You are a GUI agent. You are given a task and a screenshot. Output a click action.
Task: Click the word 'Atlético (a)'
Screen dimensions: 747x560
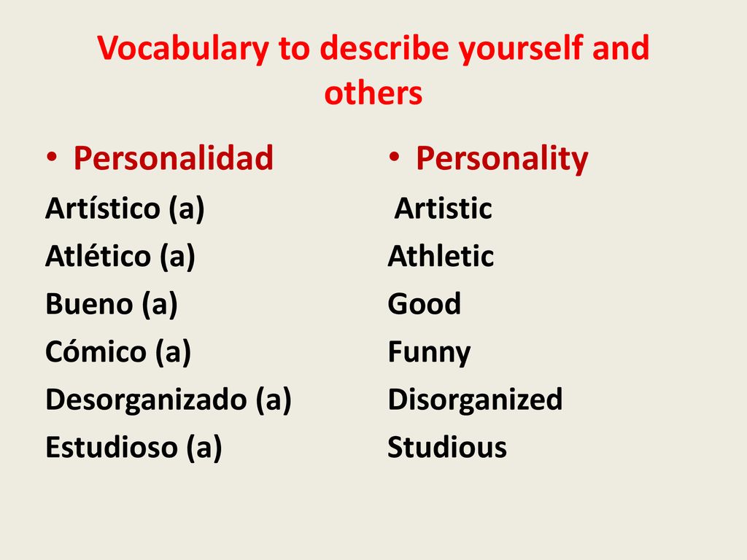click(x=120, y=256)
